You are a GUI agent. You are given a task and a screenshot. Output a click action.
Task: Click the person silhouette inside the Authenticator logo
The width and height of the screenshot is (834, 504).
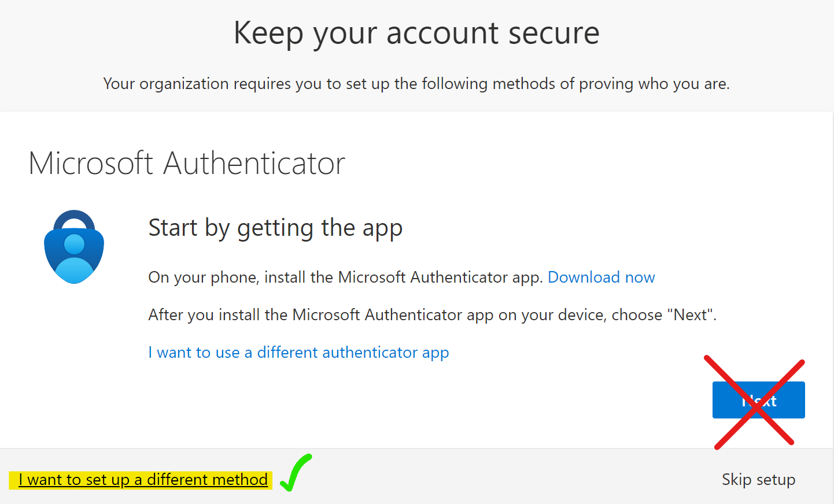tap(74, 258)
